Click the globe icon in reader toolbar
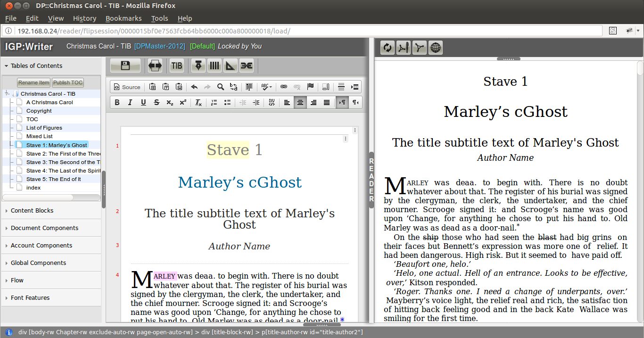644x338 pixels. point(435,48)
